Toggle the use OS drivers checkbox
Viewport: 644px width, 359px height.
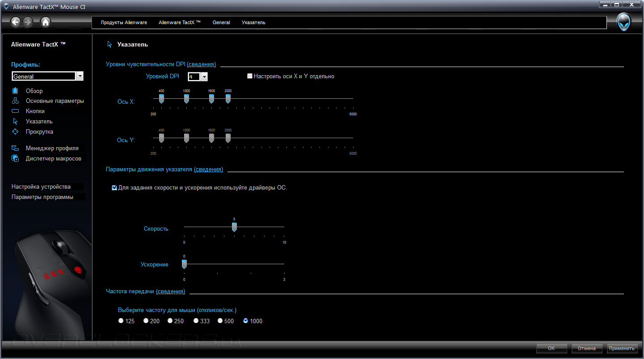pyautogui.click(x=114, y=188)
